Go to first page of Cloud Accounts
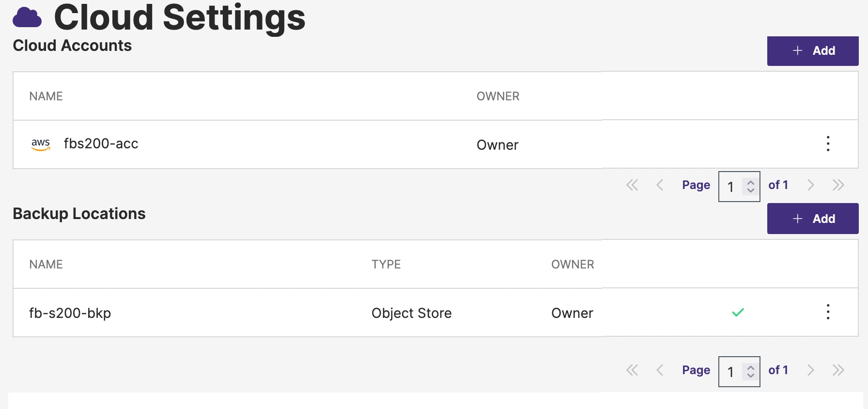Image resolution: width=868 pixels, height=409 pixels. [x=632, y=185]
